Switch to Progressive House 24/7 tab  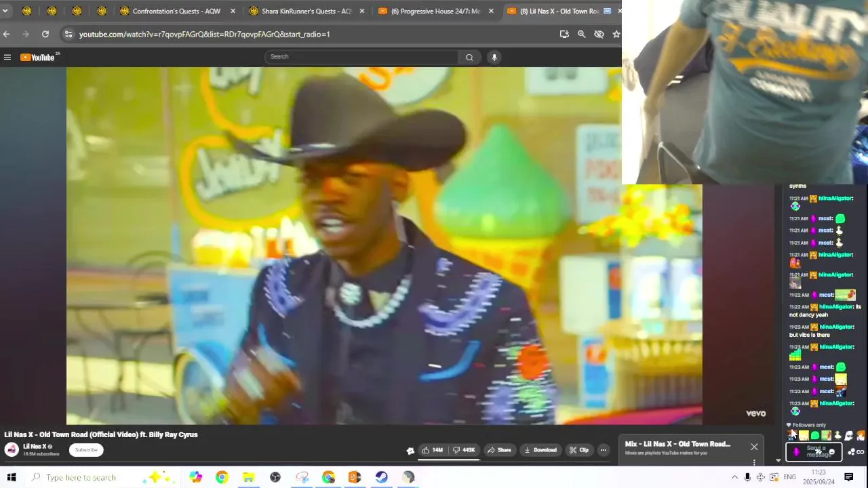[435, 11]
